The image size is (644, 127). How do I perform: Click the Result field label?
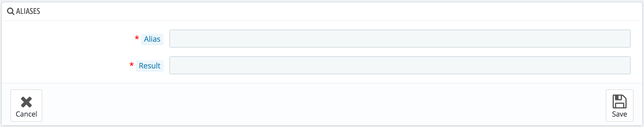click(x=150, y=66)
